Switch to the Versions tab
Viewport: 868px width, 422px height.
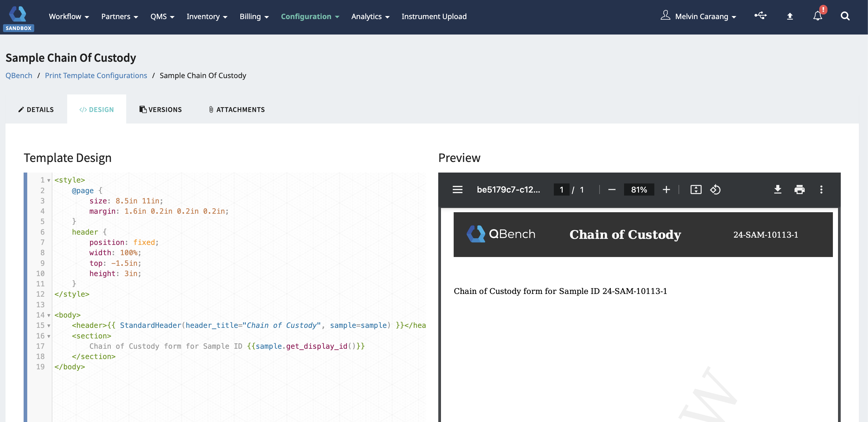click(x=160, y=110)
